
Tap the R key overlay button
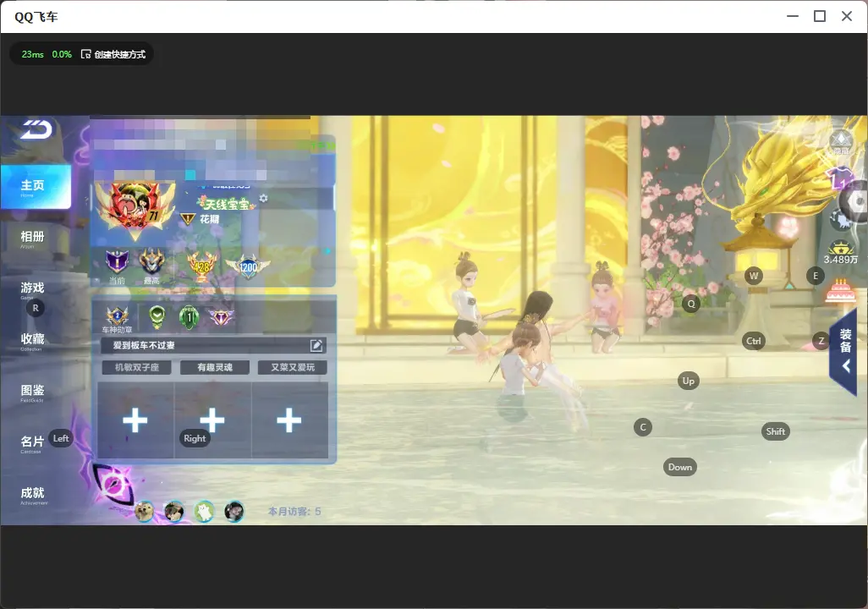pos(36,309)
